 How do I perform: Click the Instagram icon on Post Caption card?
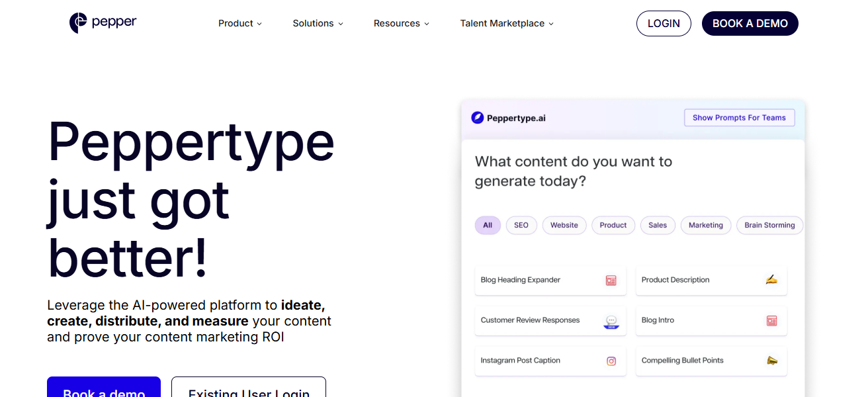coord(611,361)
